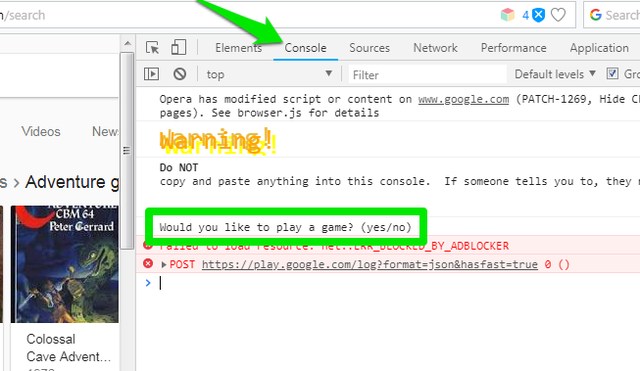
Task: Click the colored cube extension icon
Action: tap(507, 15)
